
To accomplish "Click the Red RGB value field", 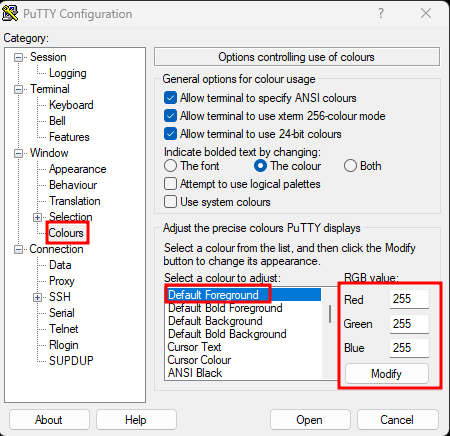I will click(409, 299).
